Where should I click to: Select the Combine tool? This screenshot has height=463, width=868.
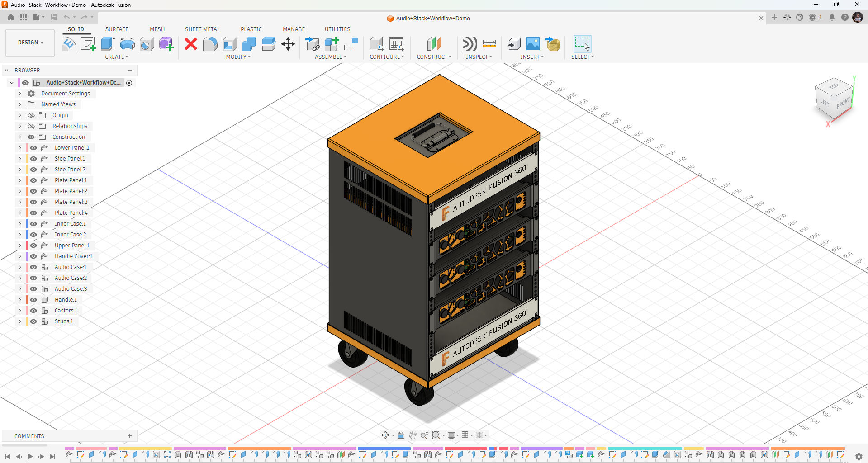pos(249,44)
